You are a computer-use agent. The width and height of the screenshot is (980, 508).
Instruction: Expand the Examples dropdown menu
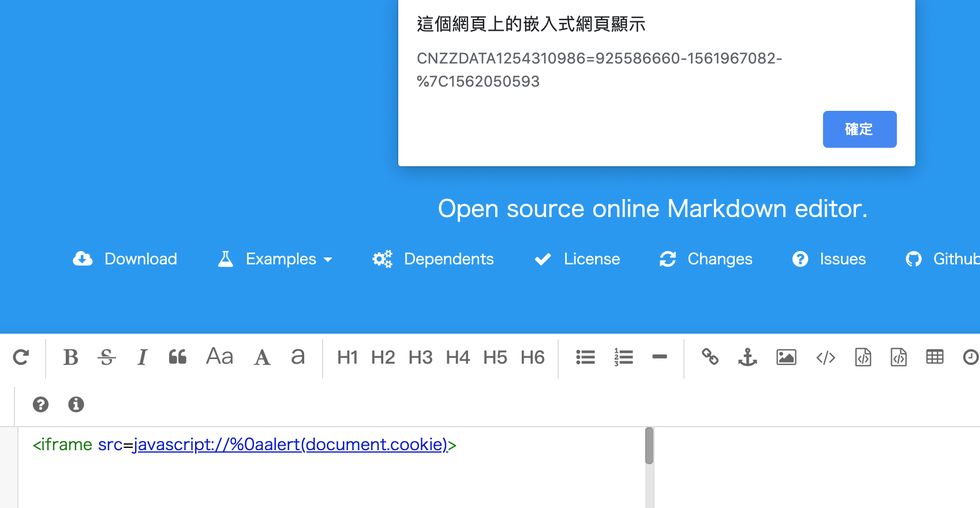click(x=275, y=259)
